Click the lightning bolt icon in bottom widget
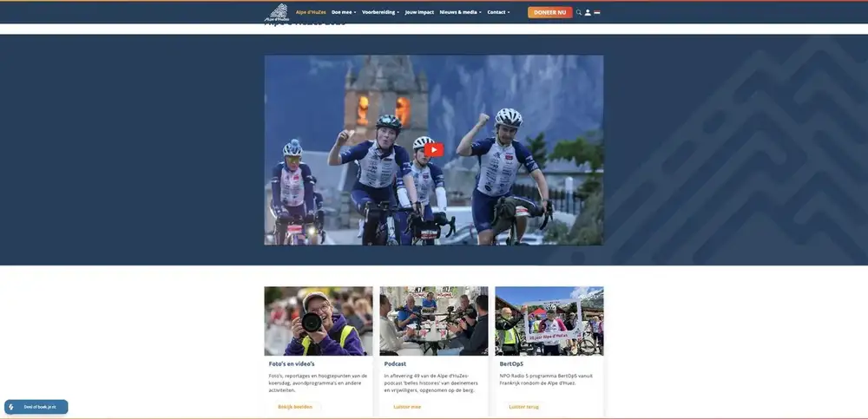868x419 pixels. 11,407
